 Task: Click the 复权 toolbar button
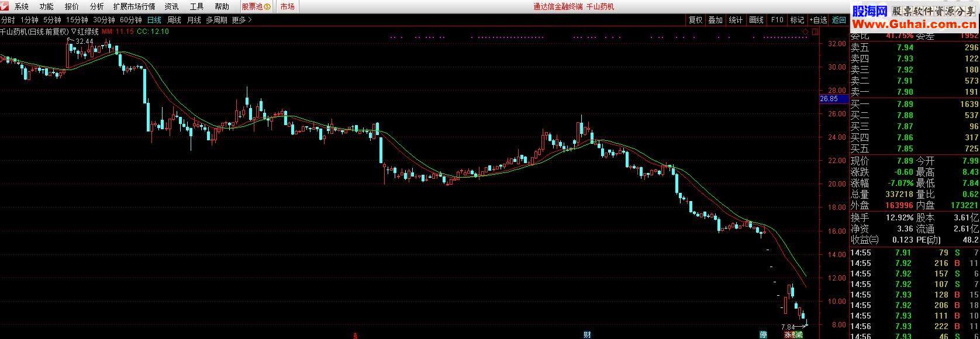click(x=695, y=20)
